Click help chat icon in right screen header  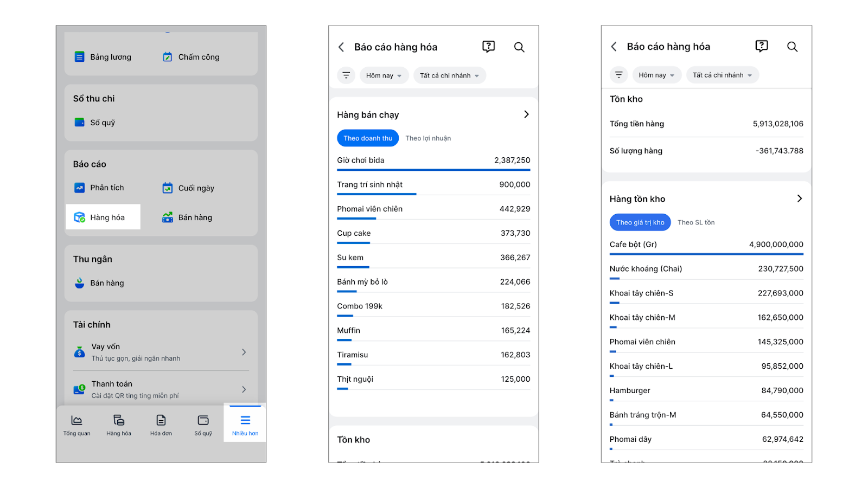click(x=762, y=46)
